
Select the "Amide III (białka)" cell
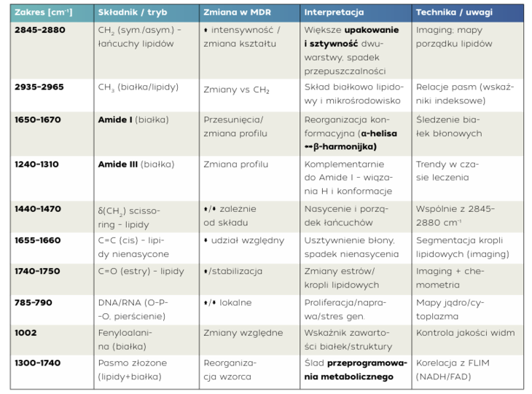136,165
